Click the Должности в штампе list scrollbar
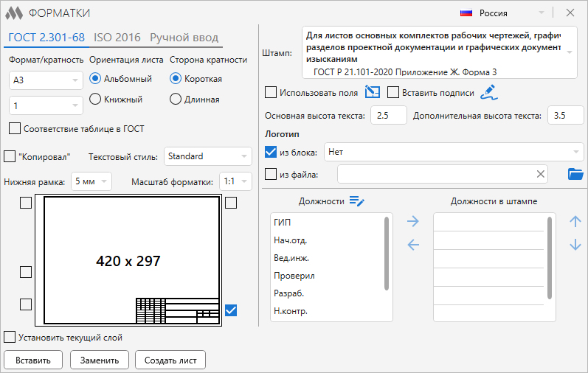This screenshot has height=373, width=588. pyautogui.click(x=550, y=258)
